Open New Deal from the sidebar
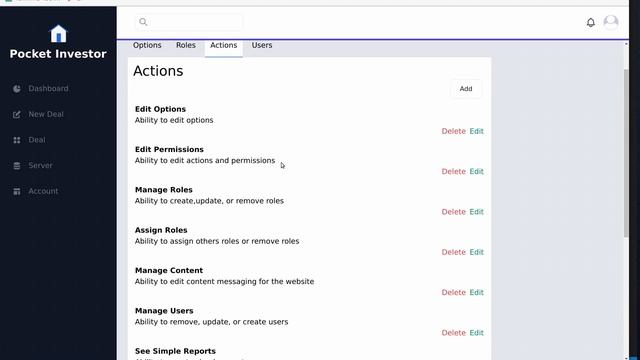The image size is (640, 360). (x=46, y=114)
